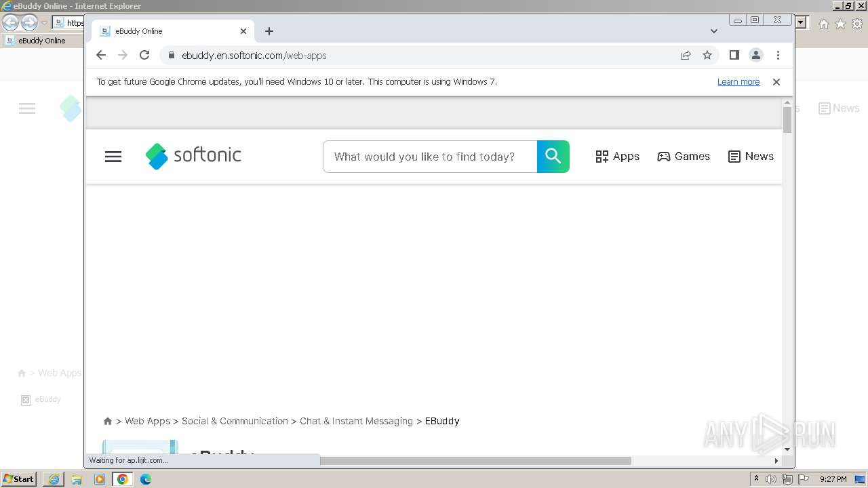The height and width of the screenshot is (488, 868).
Task: Open Internet Explorer from the taskbar
Action: [54, 479]
